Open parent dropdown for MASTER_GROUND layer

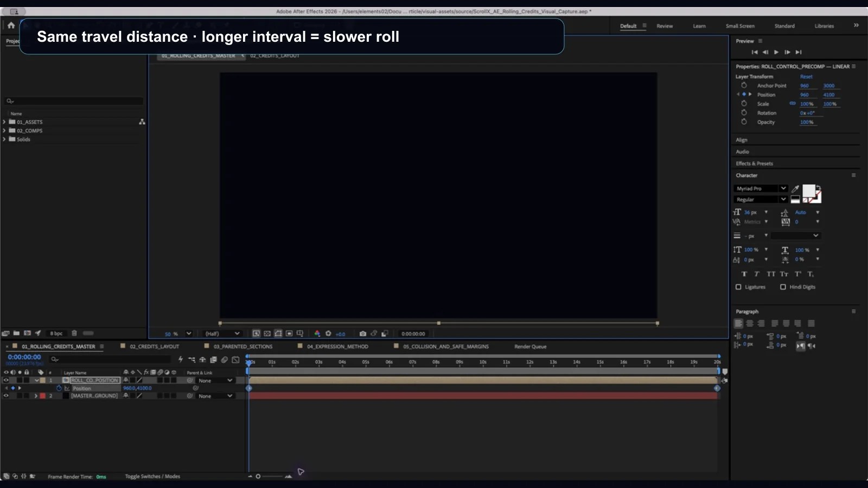tap(215, 396)
